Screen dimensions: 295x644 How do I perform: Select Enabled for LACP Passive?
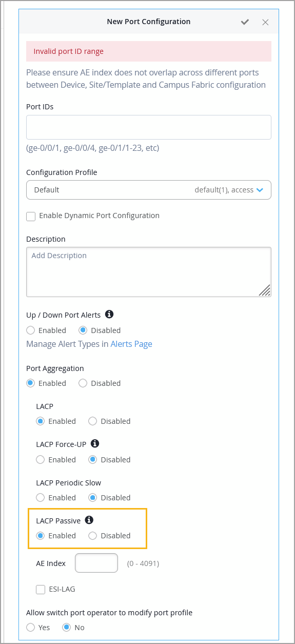41,536
